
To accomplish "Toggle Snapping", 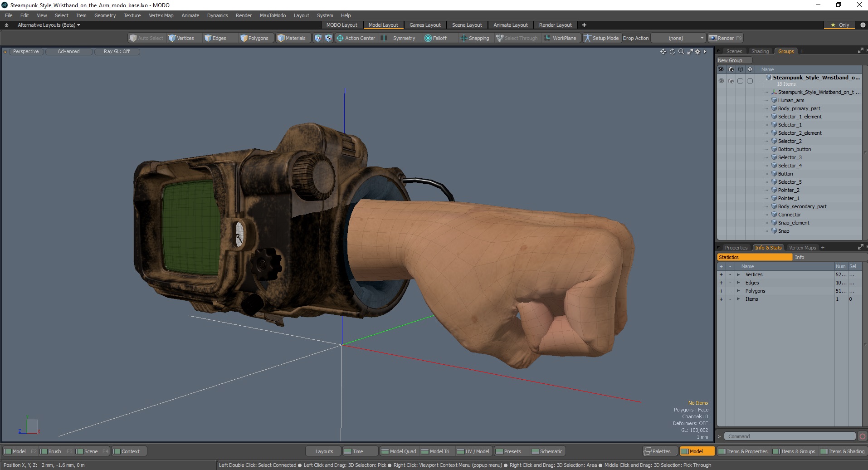I will [475, 38].
